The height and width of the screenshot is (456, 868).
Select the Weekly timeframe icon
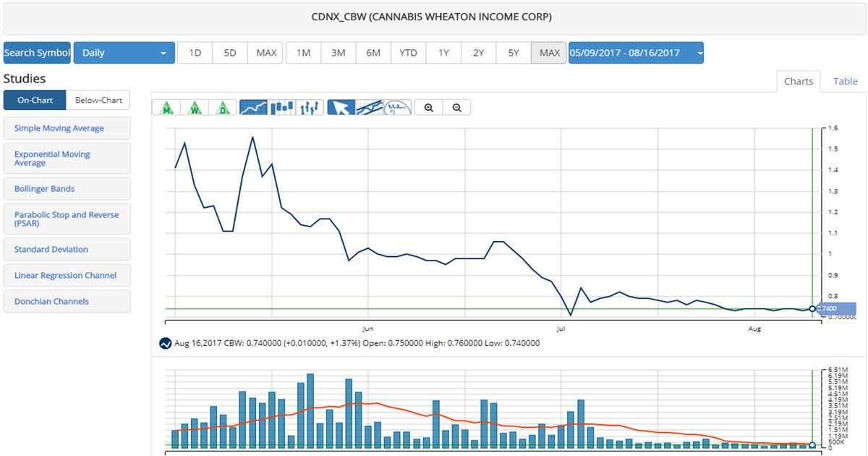click(195, 106)
